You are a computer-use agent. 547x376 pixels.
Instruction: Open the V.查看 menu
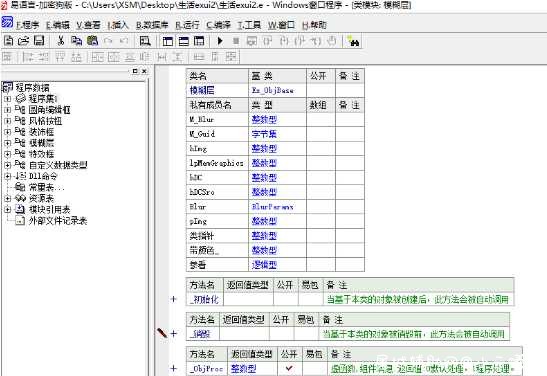(88, 25)
